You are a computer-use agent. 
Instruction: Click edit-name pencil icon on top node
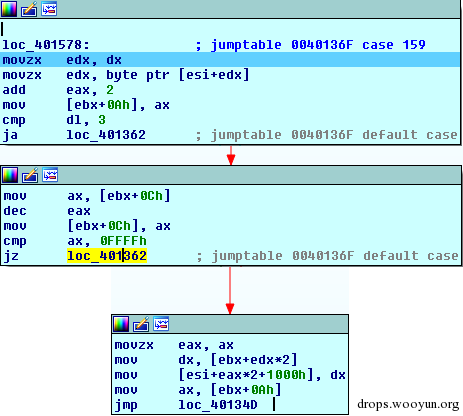point(29,9)
